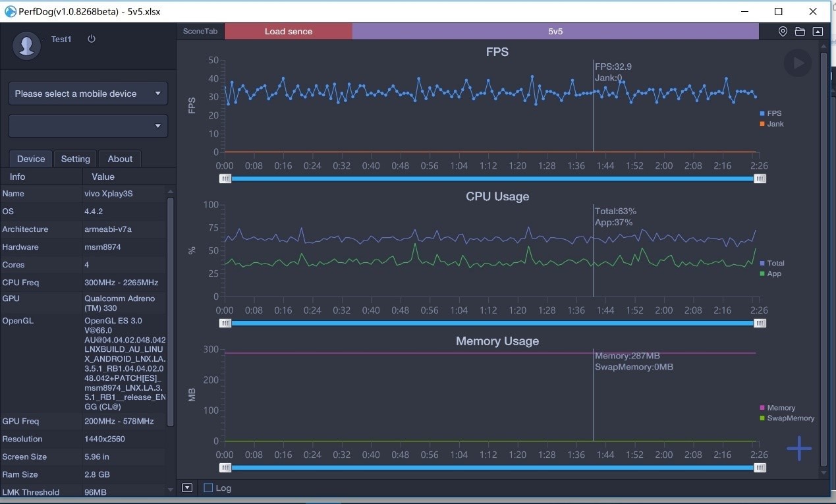Click the blue plus icon near Memory chart

[798, 448]
